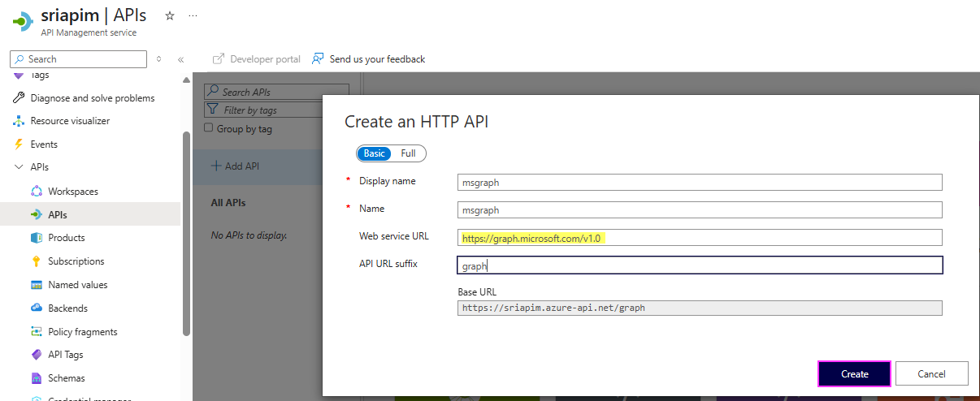Click the Subscriptions key icon

pyautogui.click(x=36, y=261)
